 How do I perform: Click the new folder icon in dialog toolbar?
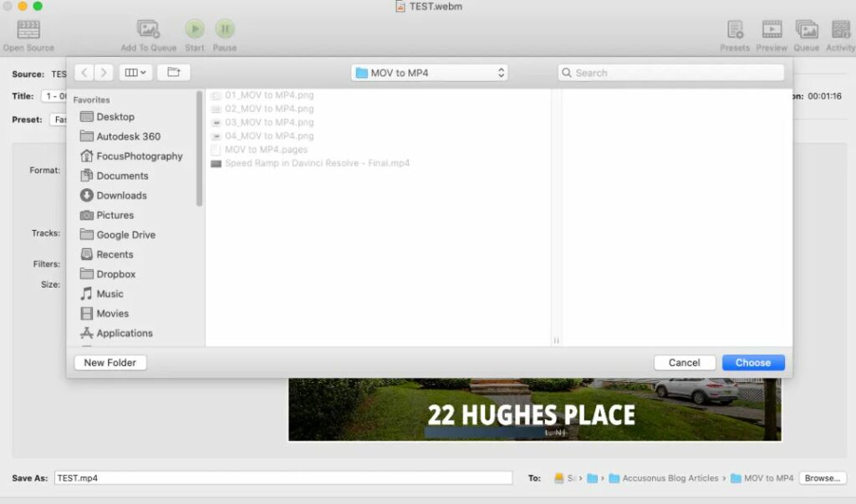click(173, 73)
